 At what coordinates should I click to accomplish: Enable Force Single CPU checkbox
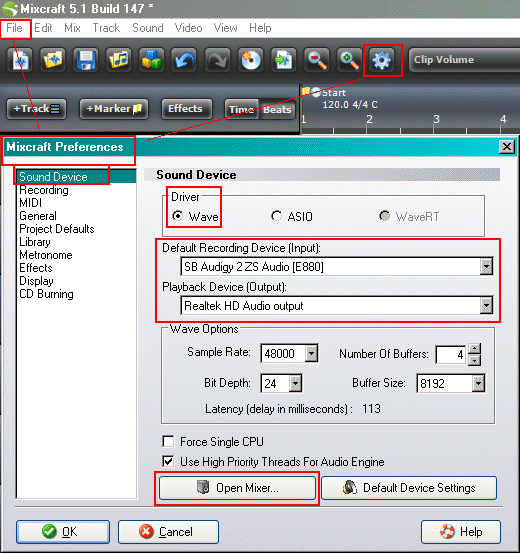click(x=168, y=441)
